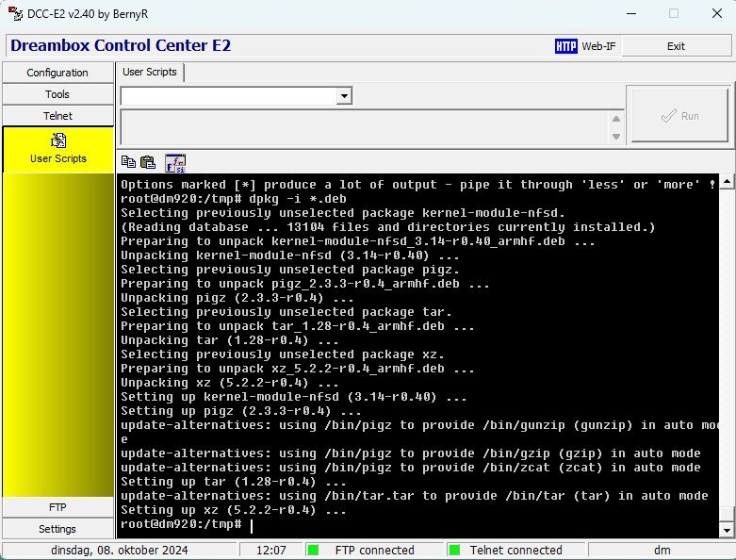Click the HTTP Web-IF icon
Viewport: 736px width, 560px height.
tap(565, 45)
